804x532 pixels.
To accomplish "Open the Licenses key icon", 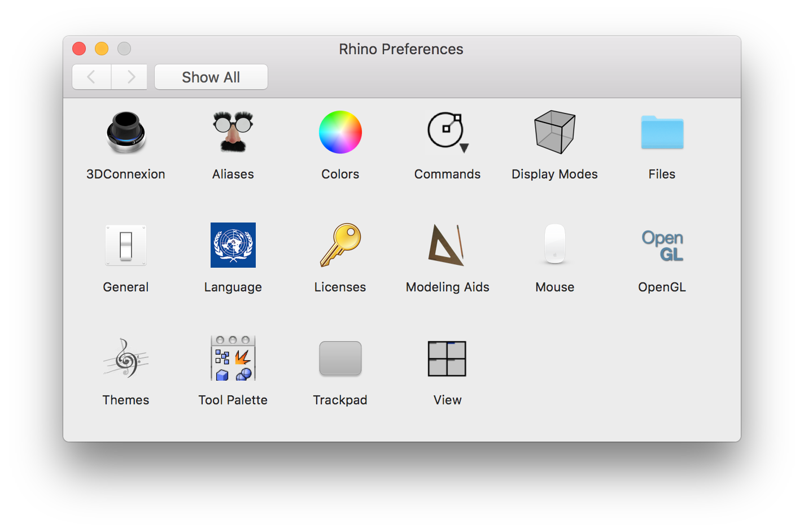I will click(340, 245).
